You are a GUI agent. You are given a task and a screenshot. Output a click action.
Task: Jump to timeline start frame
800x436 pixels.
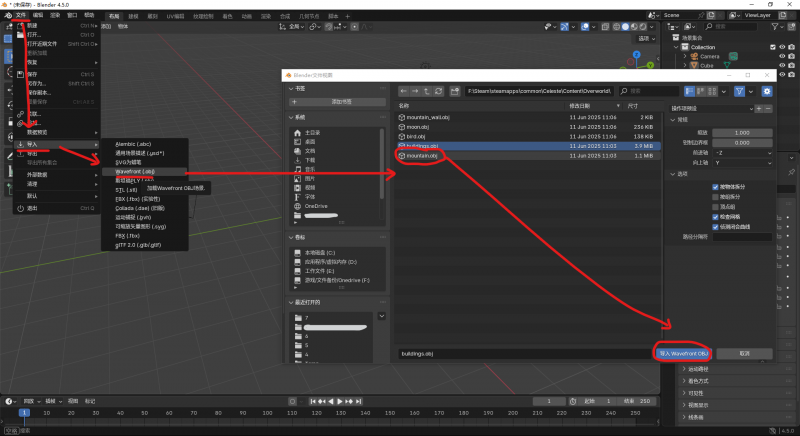tap(313, 401)
